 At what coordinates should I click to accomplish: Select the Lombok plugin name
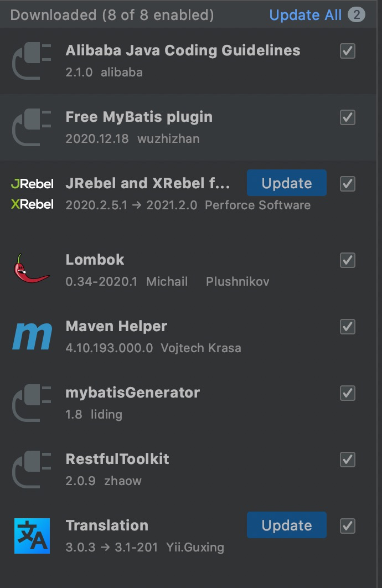coord(95,260)
